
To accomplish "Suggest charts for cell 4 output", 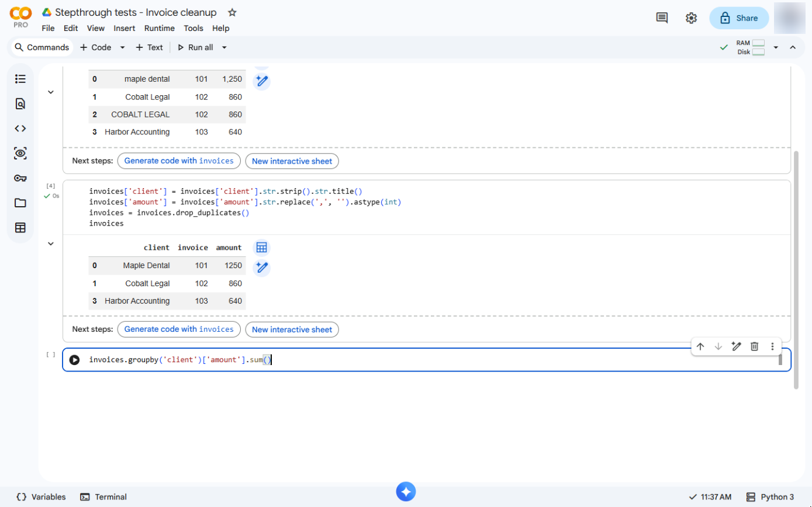I will pos(261,268).
